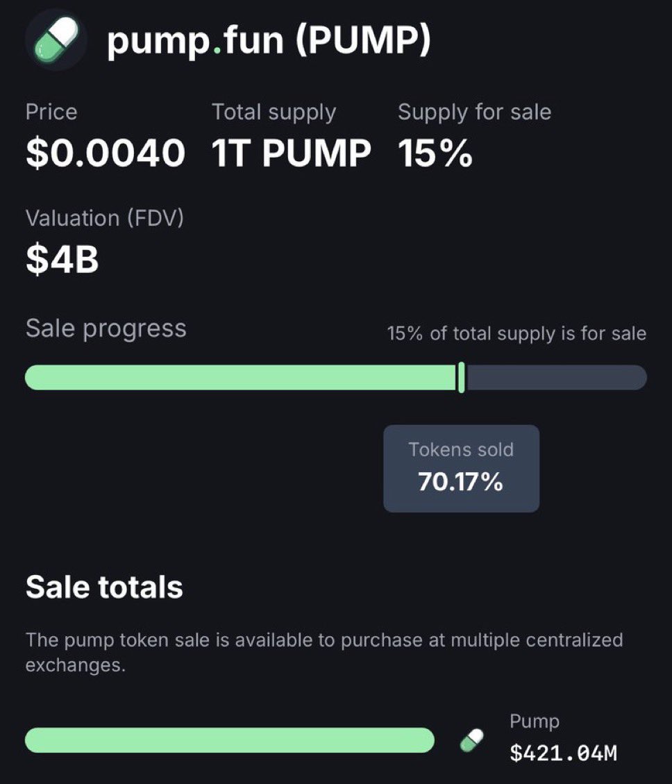Screen dimensions: 672x784
Task: Click the Valuation (FDV) label
Action: pyautogui.click(x=105, y=219)
